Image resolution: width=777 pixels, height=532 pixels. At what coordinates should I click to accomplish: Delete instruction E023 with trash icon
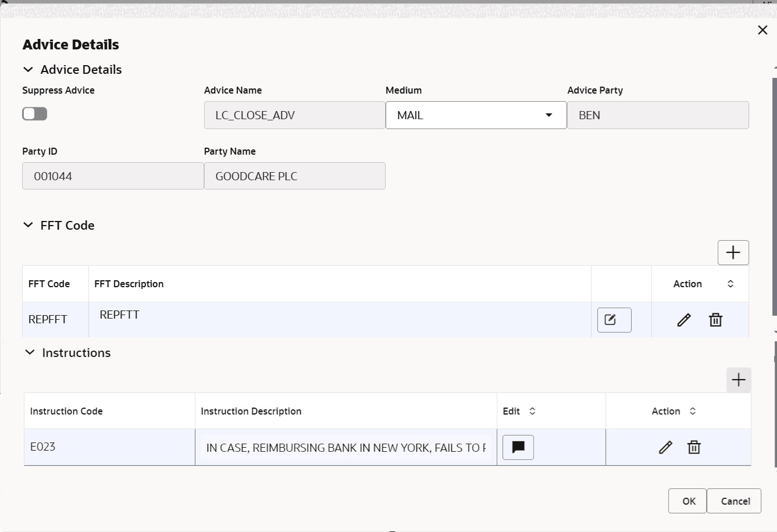point(694,447)
